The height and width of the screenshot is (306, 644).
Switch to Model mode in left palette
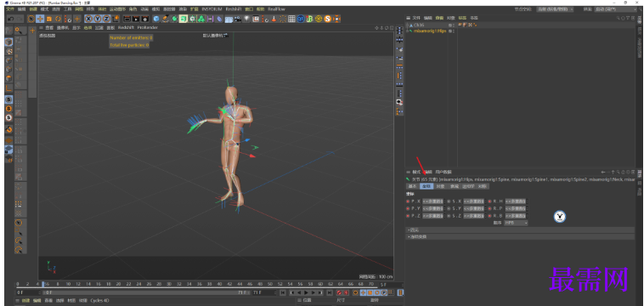point(8,42)
